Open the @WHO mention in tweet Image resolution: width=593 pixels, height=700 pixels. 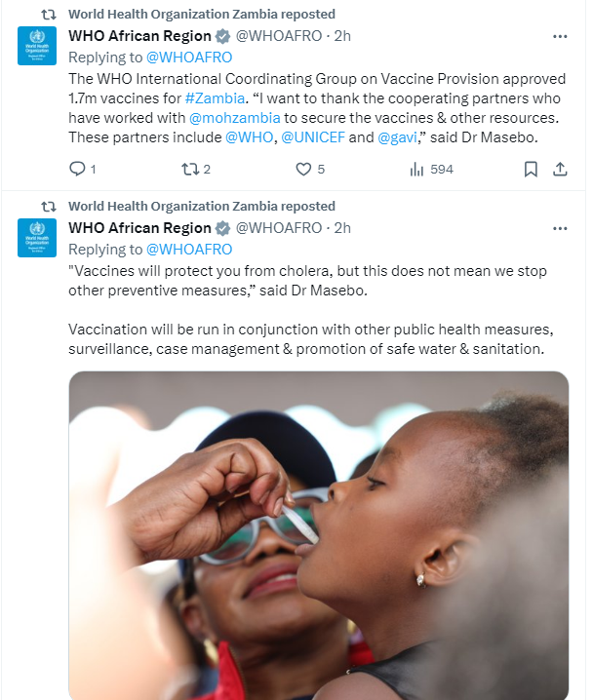250,137
